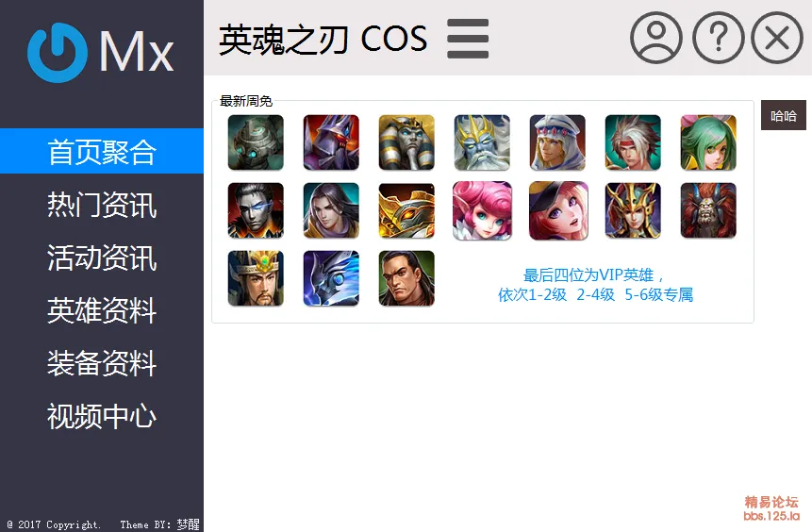This screenshot has height=532, width=812.
Task: Open the hamburger menu beside the title
Action: click(468, 39)
